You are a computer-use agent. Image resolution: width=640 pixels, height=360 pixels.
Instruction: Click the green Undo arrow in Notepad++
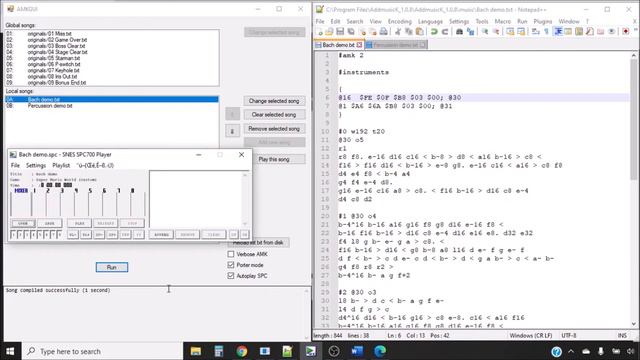click(434, 32)
